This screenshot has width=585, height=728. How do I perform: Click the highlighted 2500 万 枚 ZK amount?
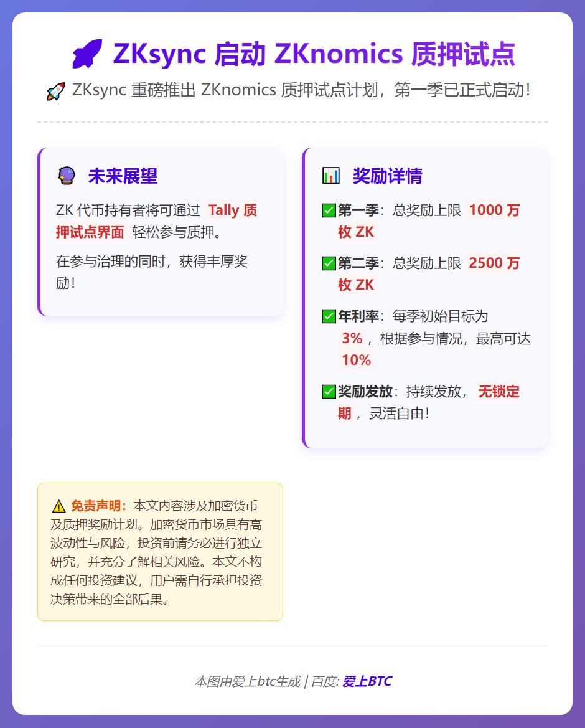pos(429,274)
